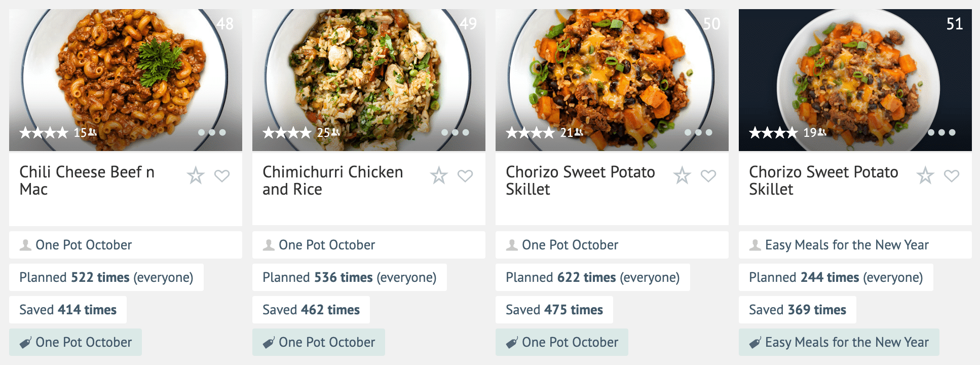Star the Easy Meals Chorizo Sweet Potato Skillet
Image resolution: width=980 pixels, height=365 pixels.
(x=925, y=175)
